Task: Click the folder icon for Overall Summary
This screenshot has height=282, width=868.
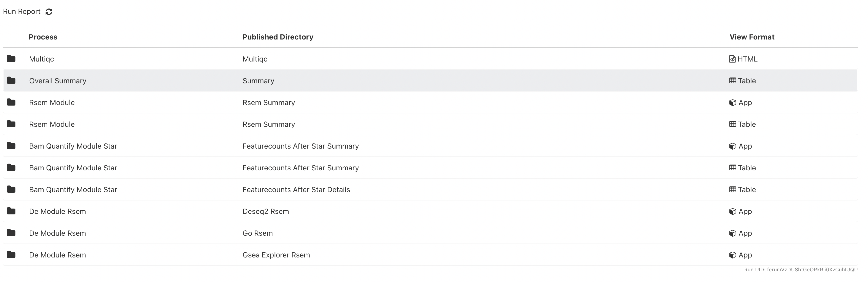Action: coord(11,80)
